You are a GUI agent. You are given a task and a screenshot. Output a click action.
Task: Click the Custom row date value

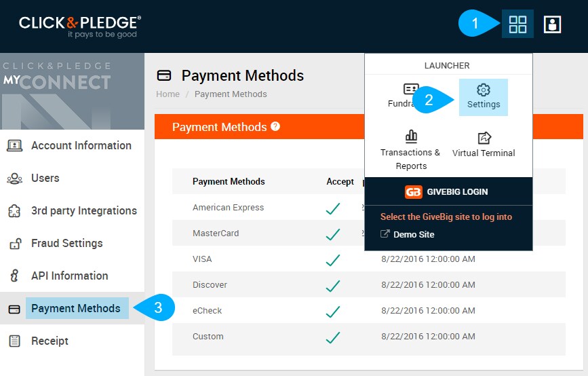tap(428, 337)
